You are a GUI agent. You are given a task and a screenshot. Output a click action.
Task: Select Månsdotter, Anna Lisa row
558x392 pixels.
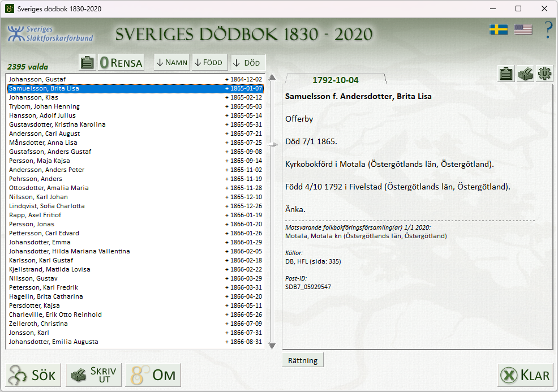135,143
